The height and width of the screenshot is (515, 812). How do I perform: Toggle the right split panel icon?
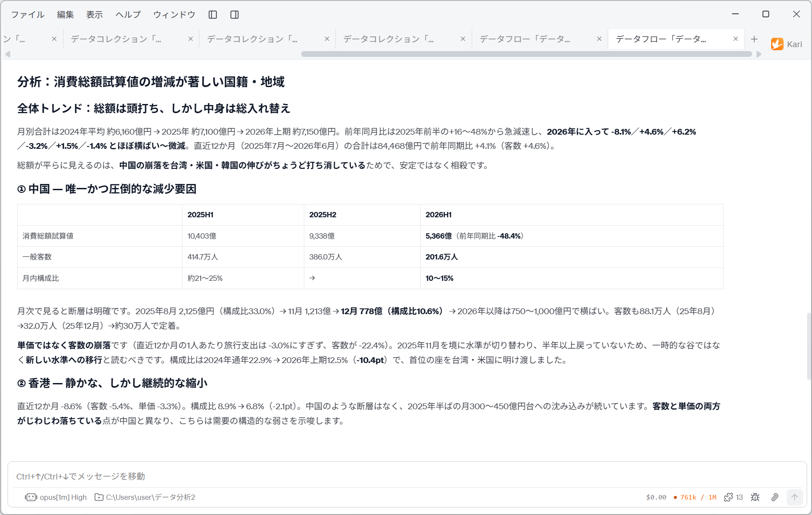[235, 15]
